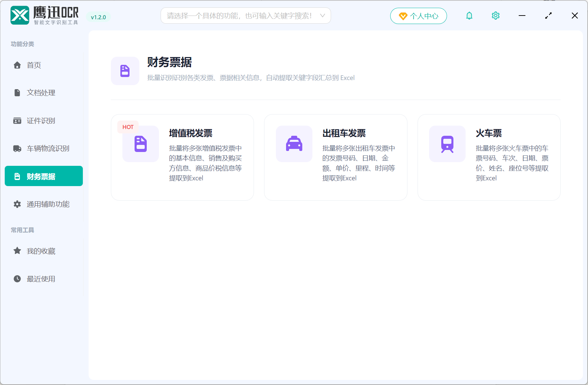Click the v1.2.0 version label

point(98,17)
